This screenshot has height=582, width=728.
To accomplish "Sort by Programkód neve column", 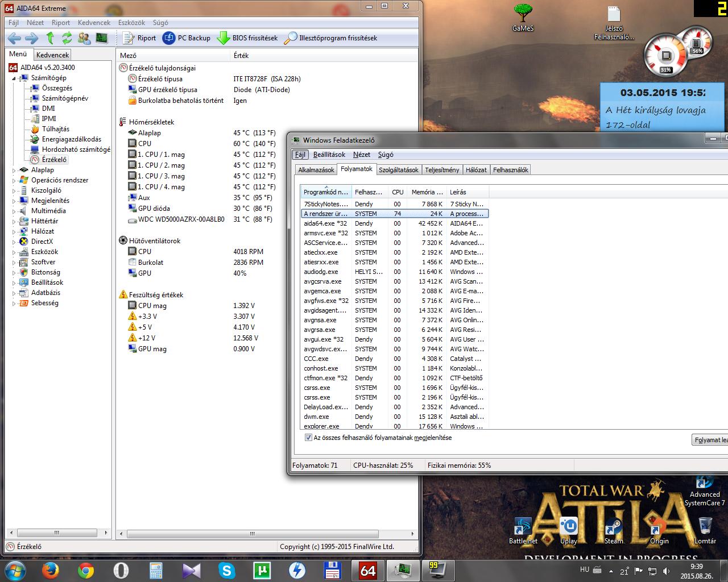I will pos(326,192).
